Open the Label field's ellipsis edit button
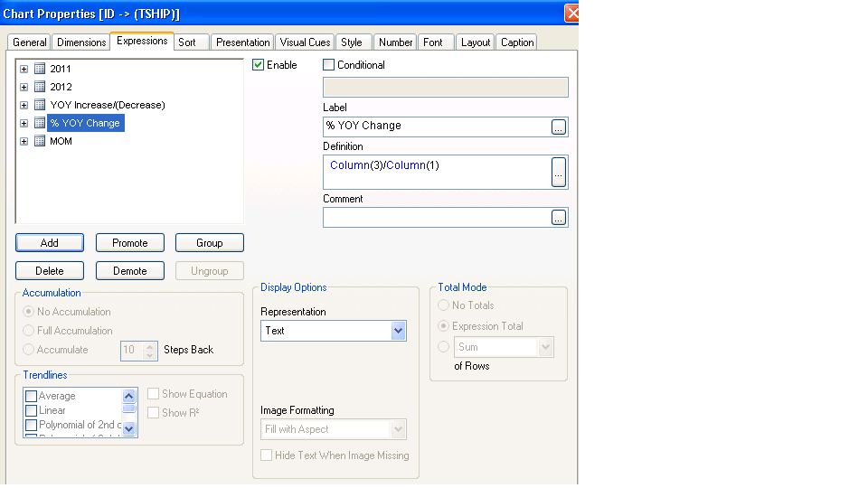Screen dimensions: 868x488 tap(559, 127)
